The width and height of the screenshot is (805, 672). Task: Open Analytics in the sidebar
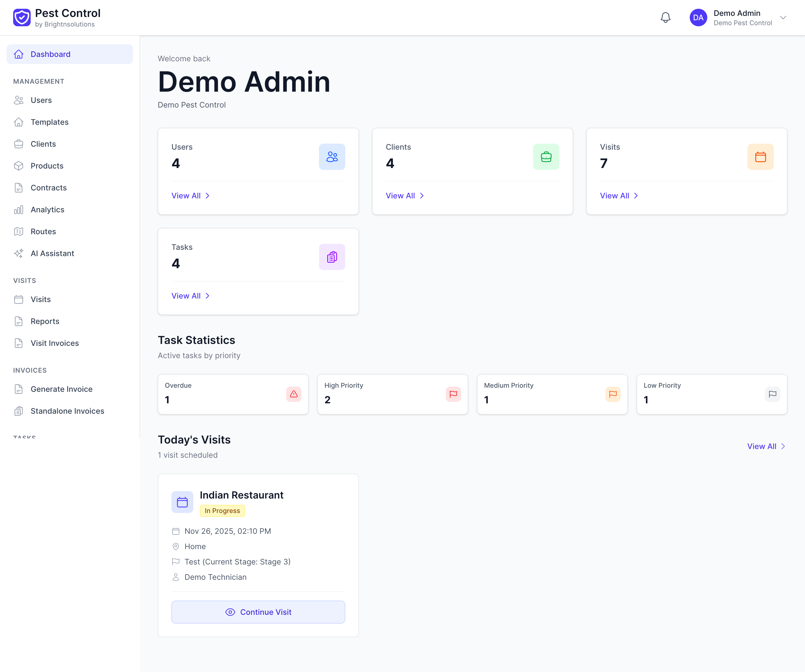tap(48, 210)
